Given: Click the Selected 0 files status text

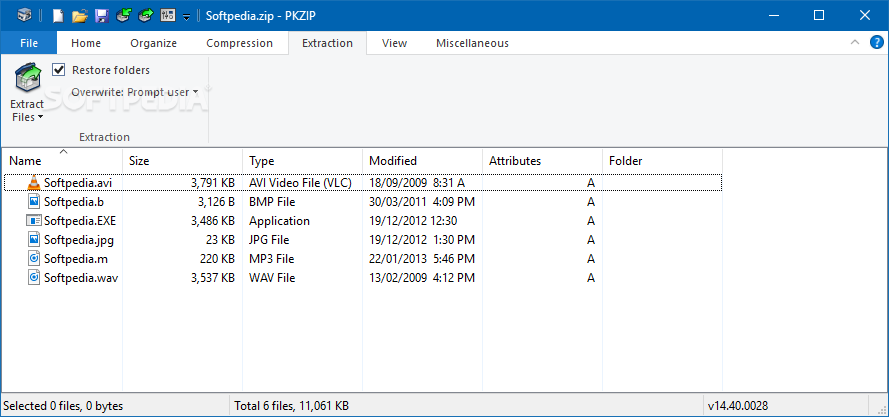Looking at the screenshot, I should tap(63, 406).
